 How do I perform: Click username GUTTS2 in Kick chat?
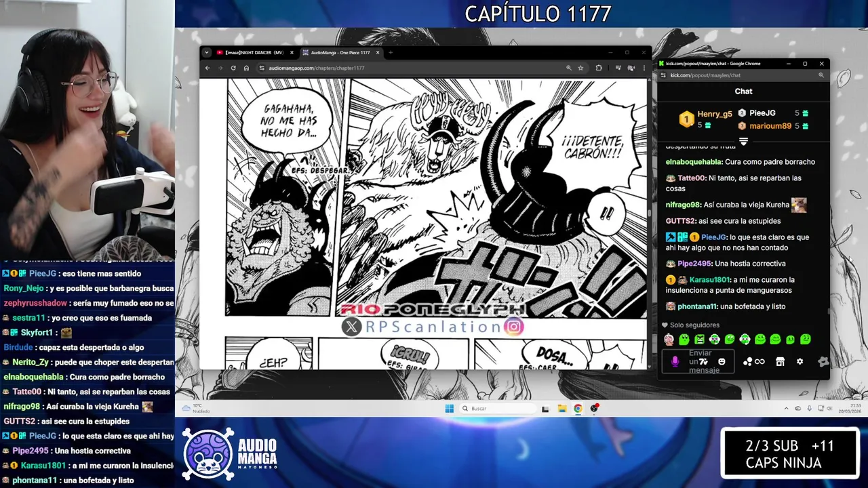click(x=680, y=221)
